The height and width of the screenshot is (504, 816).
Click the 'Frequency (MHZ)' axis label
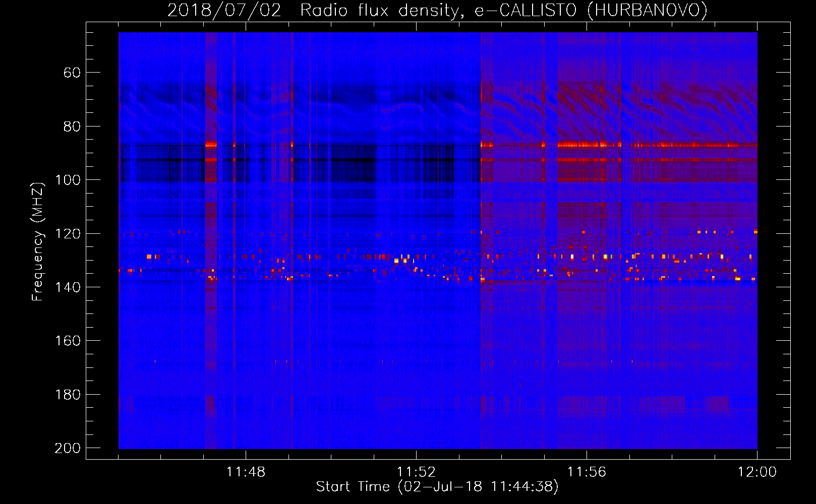pos(38,241)
